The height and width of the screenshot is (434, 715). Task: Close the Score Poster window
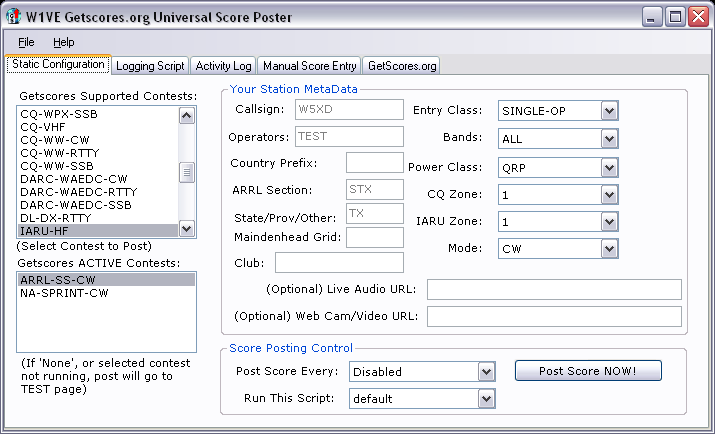(699, 17)
